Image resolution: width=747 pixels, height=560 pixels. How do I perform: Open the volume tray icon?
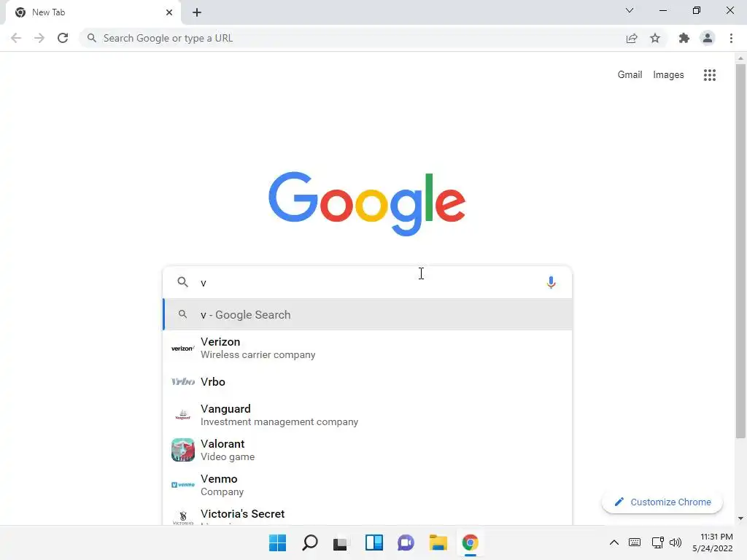[676, 542]
